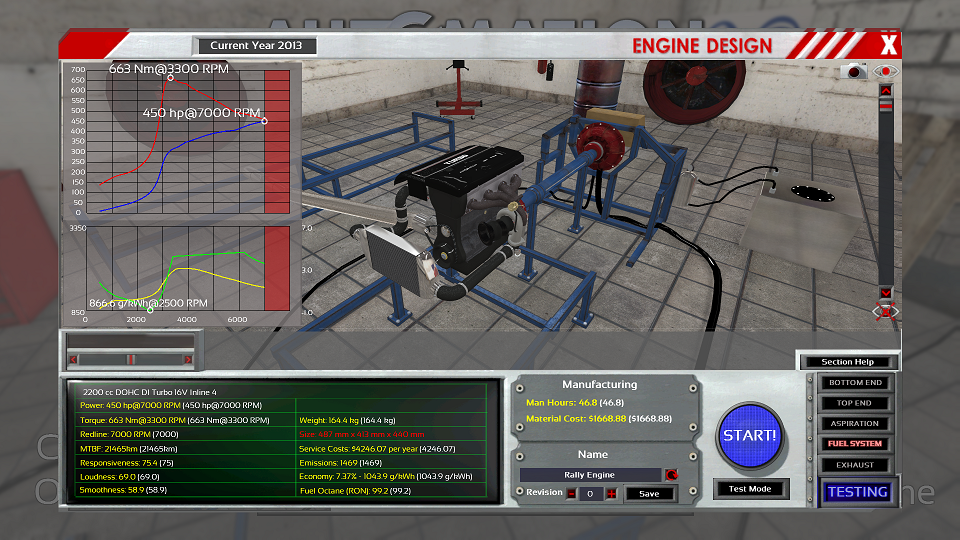Click the Weight: 164.4 kg stat
The width and height of the screenshot is (960, 540).
point(347,420)
